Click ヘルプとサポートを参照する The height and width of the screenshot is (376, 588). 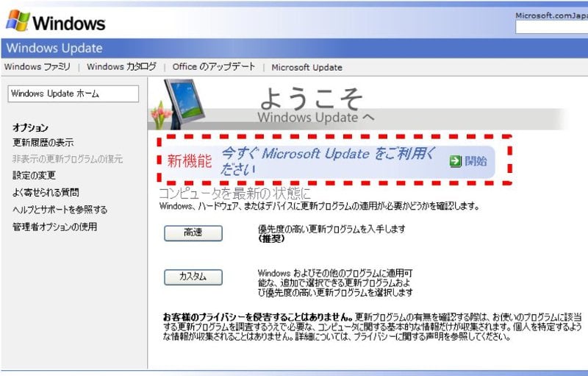tap(60, 210)
